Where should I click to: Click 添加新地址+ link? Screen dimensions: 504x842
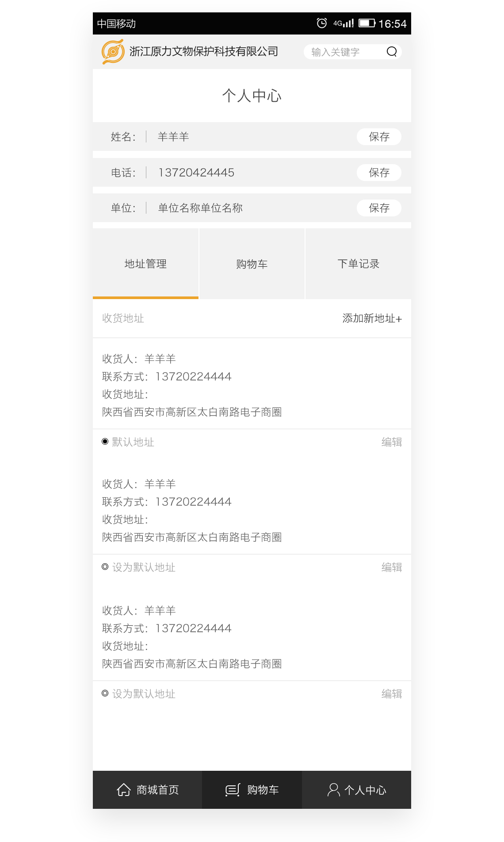click(x=372, y=319)
